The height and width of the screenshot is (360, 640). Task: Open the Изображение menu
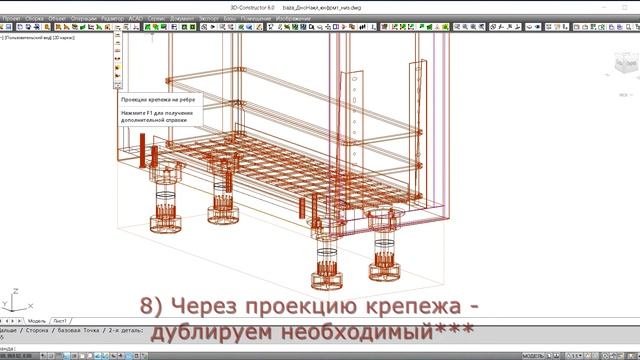pyautogui.click(x=293, y=18)
